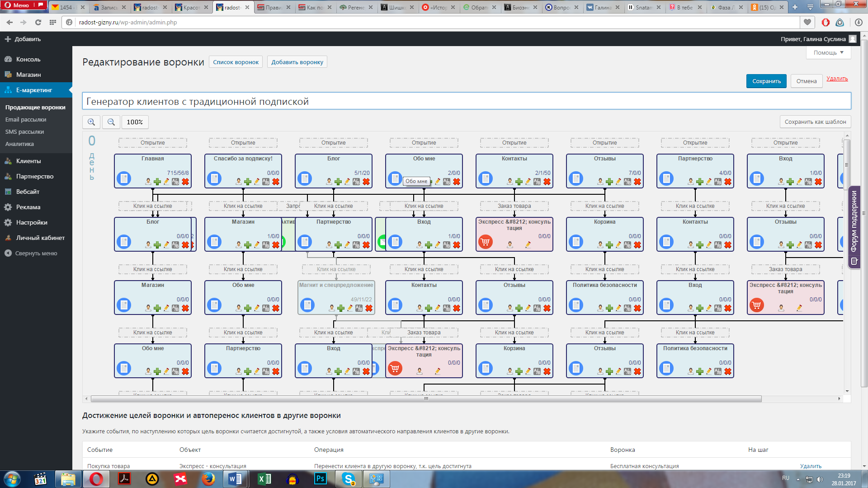Image resolution: width=868 pixels, height=488 pixels.
Task: Edit the Контакты top block with the pencil icon
Action: (528, 182)
